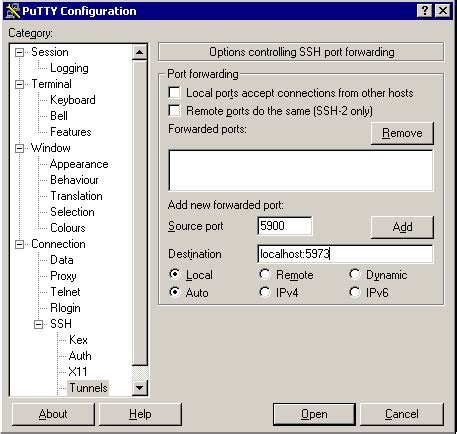Viewport: 457px width, 434px height.
Task: Click the Add forwarded port button
Action: pos(402,227)
